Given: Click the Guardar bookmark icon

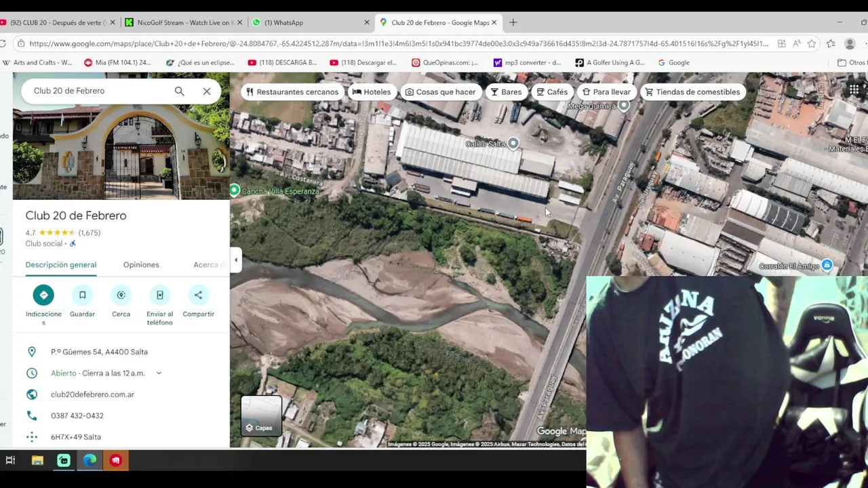Looking at the screenshot, I should click(x=82, y=295).
